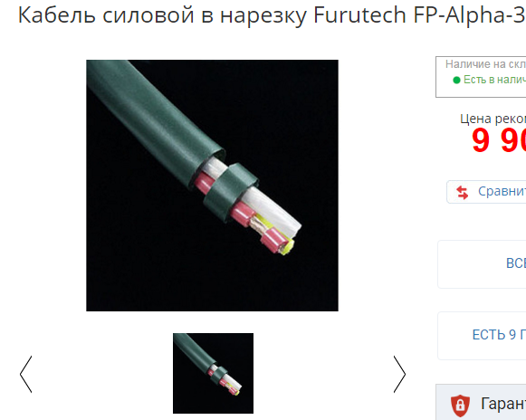This screenshot has width=526, height=420.
Task: Click the bordered stock availability box
Action: click(x=481, y=77)
